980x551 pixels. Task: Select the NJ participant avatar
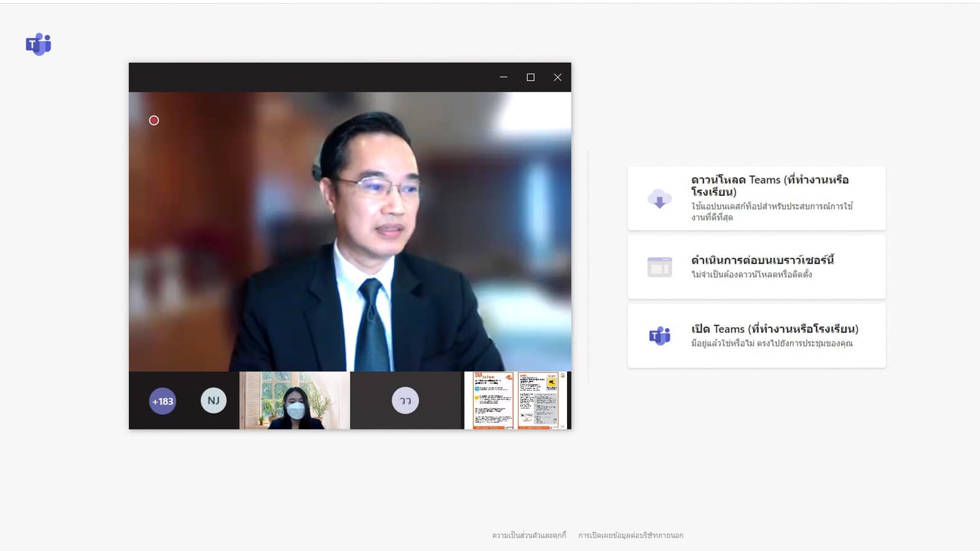click(213, 401)
